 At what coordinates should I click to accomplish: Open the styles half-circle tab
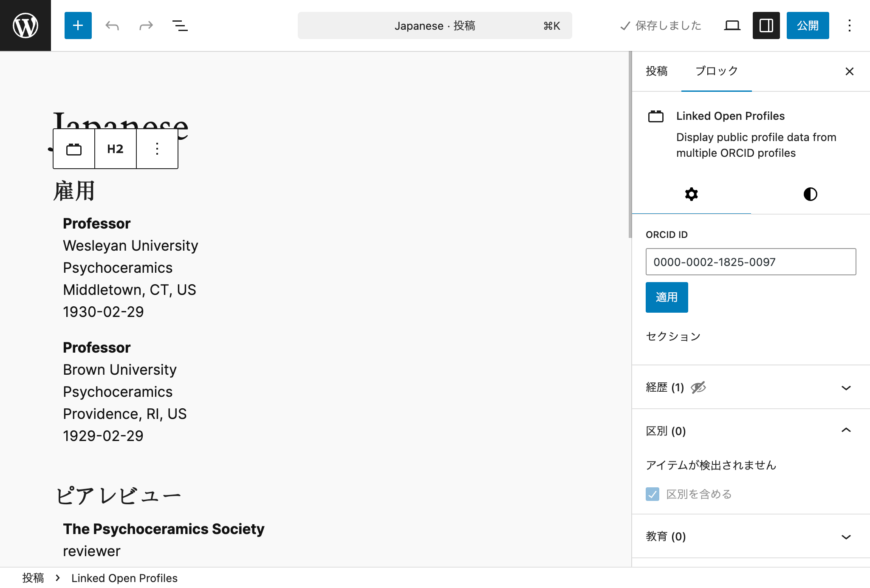pos(811,194)
